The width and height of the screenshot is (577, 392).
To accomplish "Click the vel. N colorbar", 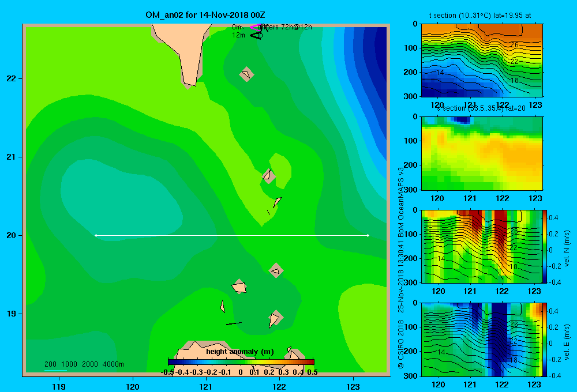I will (x=545, y=246).
